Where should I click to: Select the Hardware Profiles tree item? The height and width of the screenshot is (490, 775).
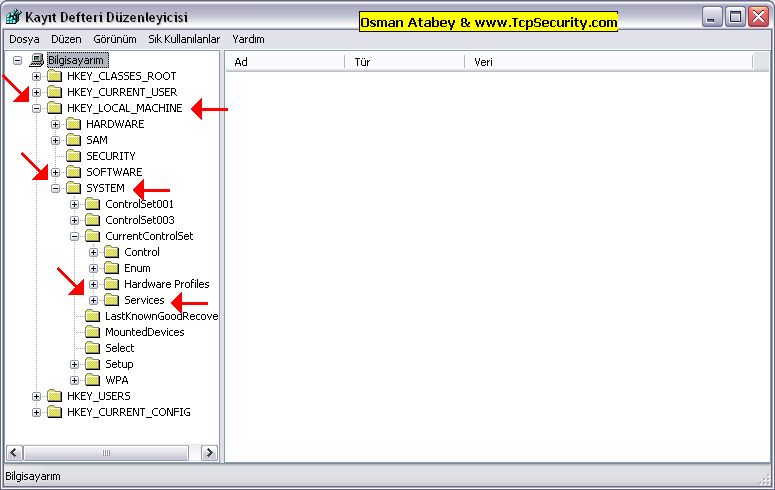[x=166, y=284]
